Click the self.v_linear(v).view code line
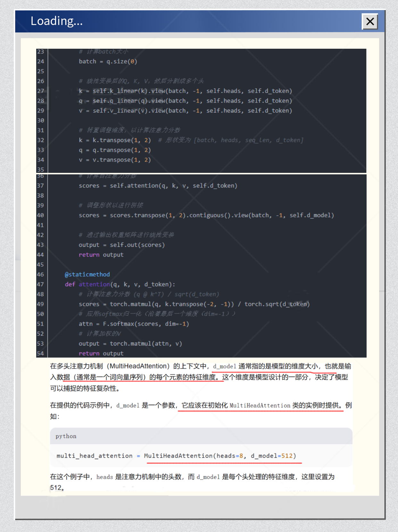 click(186, 111)
